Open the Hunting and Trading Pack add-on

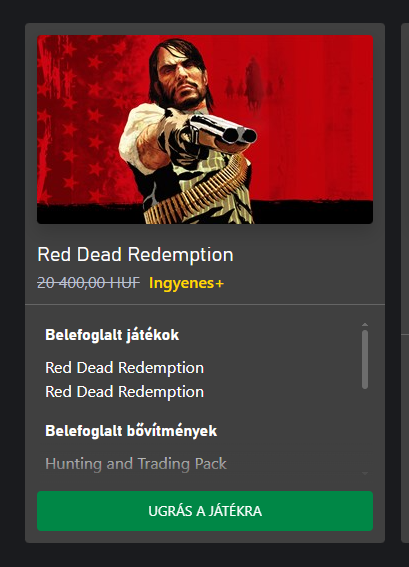click(136, 464)
